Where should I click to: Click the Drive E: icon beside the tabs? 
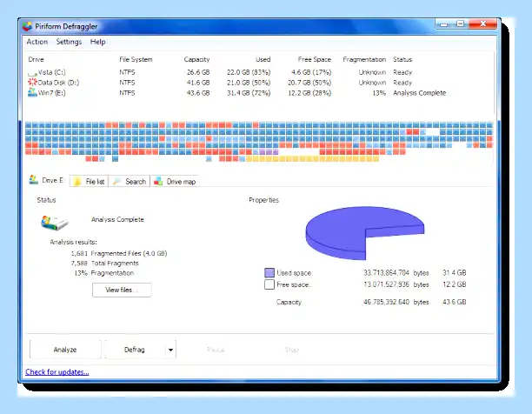(34, 179)
